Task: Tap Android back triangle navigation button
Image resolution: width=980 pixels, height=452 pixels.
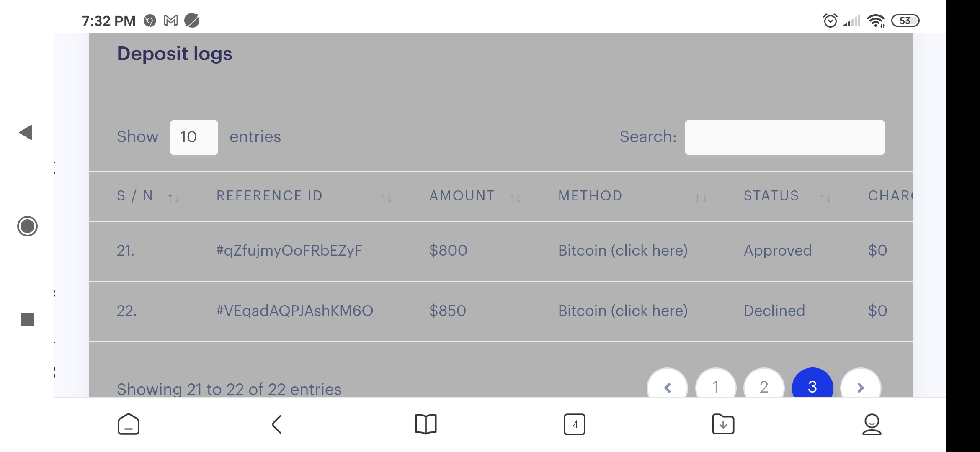Action: (x=26, y=133)
